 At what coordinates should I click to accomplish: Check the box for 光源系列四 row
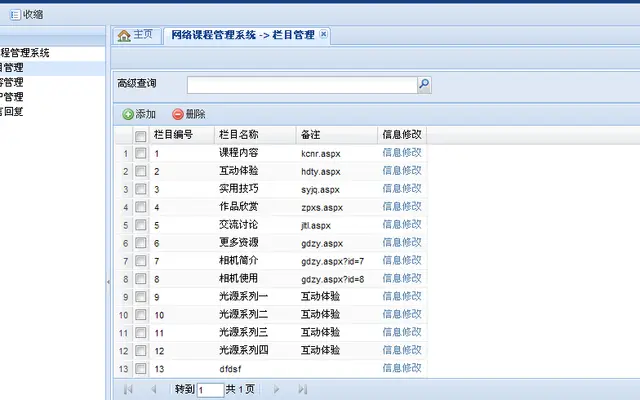tap(140, 351)
